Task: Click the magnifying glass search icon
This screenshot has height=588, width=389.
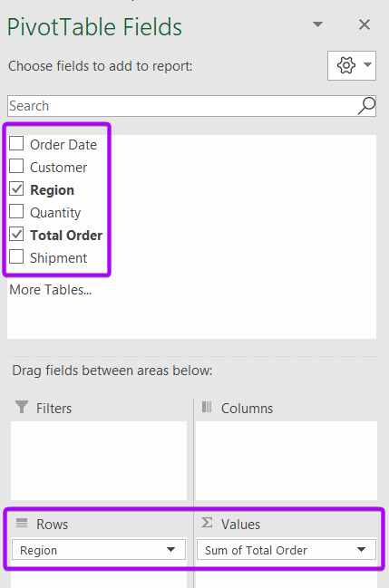Action: (x=366, y=106)
